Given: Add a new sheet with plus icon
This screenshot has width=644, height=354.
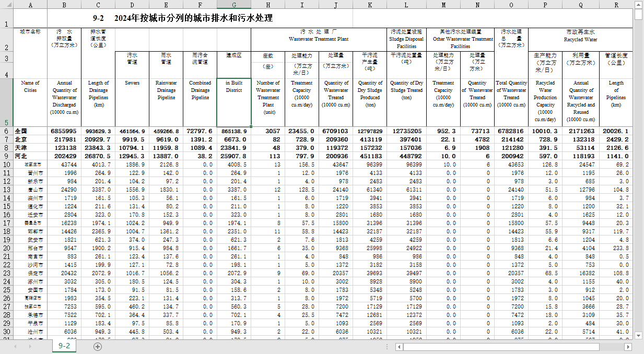Looking at the screenshot, I should pos(98,347).
